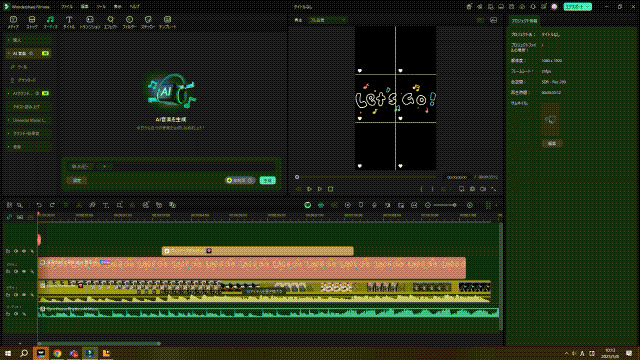Toggle the green auto-ripple circle in the timeline toolbar
Screen dimensions: 640x360
[x=308, y=205]
